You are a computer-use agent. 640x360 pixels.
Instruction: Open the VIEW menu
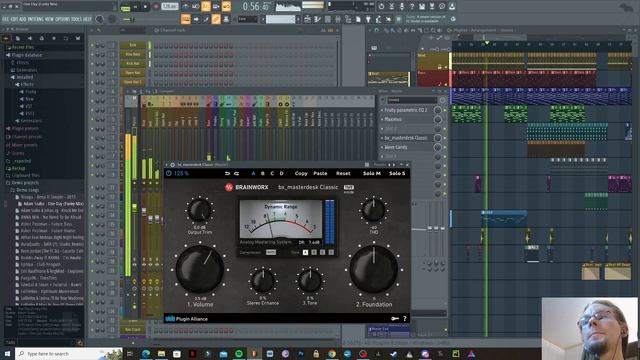point(49,19)
